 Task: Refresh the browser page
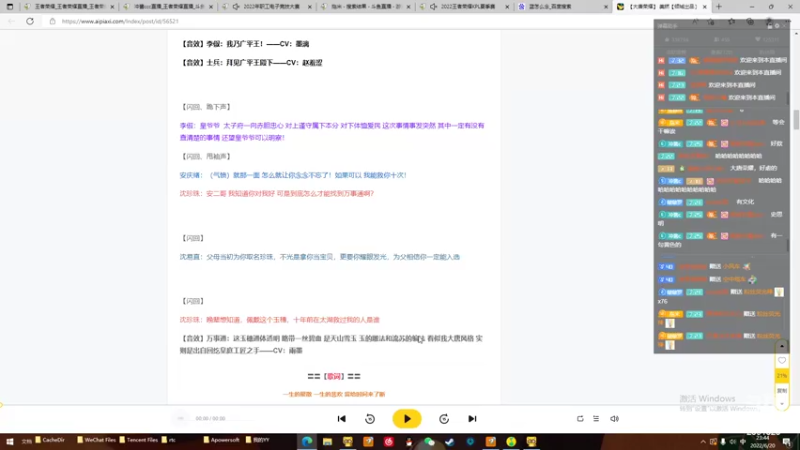click(30, 21)
